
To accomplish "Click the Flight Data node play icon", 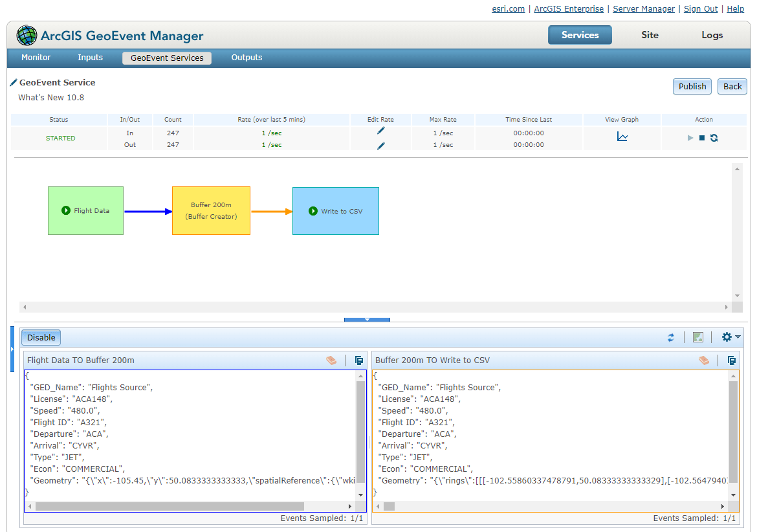I will pyautogui.click(x=66, y=210).
